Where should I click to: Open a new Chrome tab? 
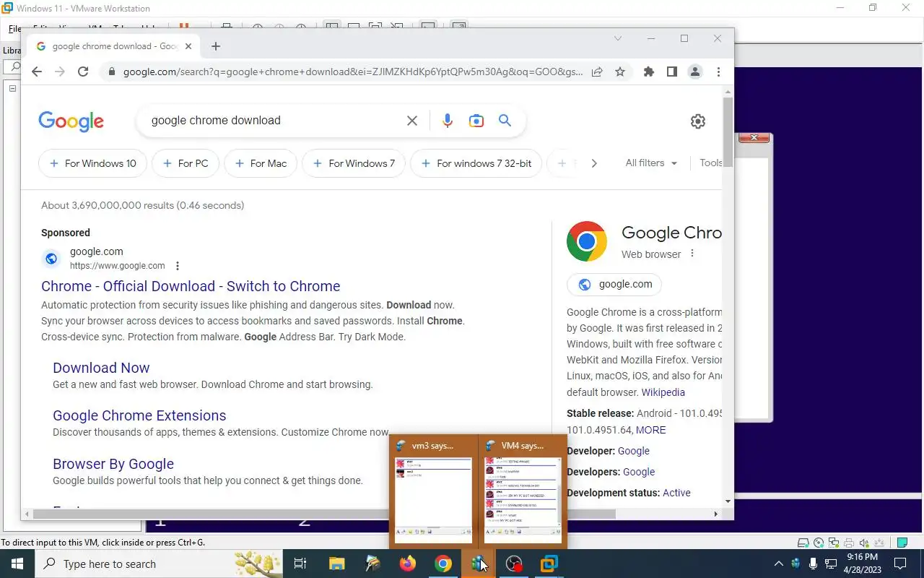[x=215, y=46]
